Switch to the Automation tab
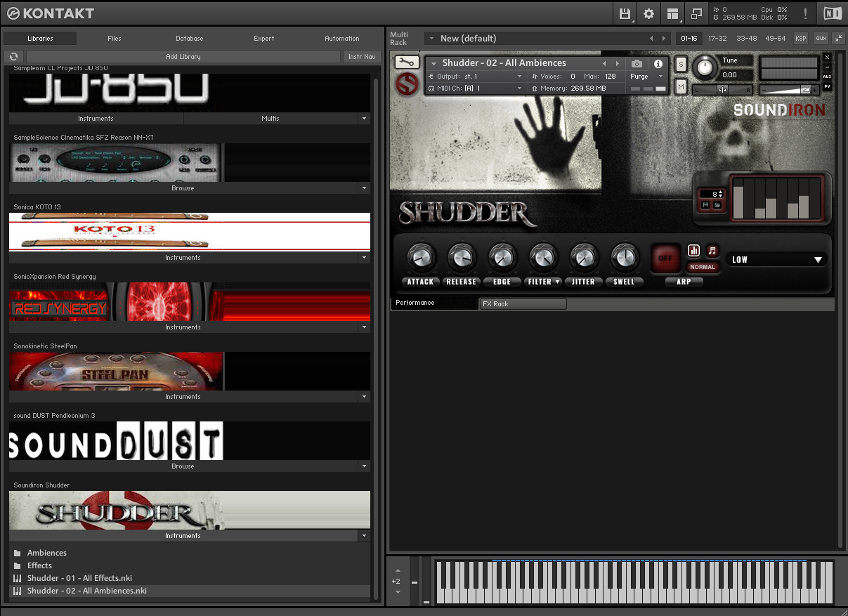Image resolution: width=848 pixels, height=616 pixels. pos(342,39)
